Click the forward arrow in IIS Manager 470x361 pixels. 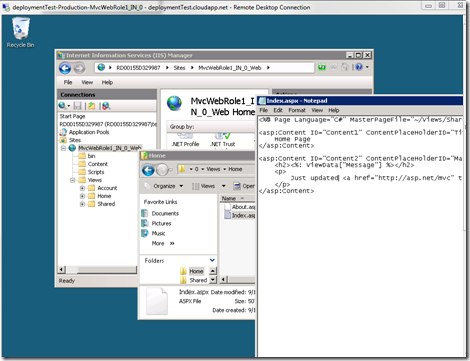pos(79,68)
